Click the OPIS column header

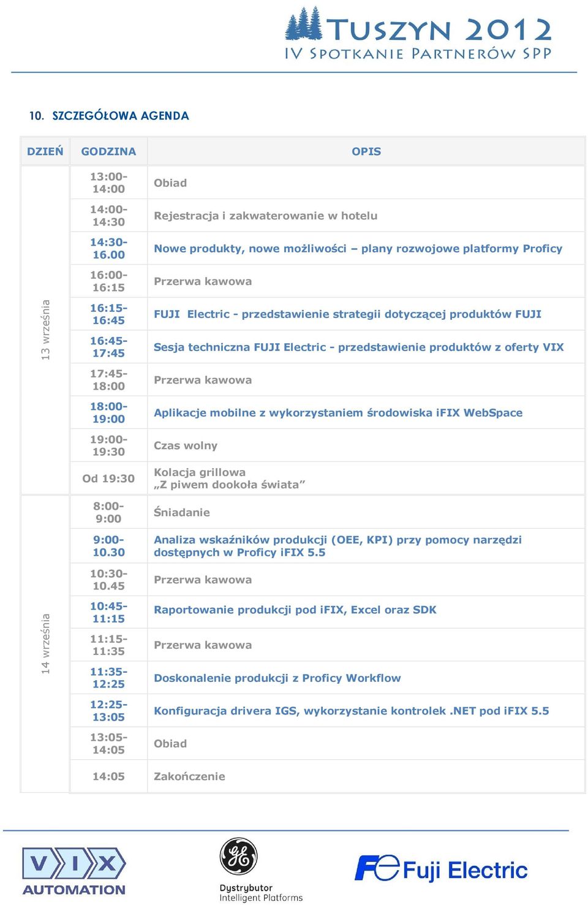coord(366,151)
